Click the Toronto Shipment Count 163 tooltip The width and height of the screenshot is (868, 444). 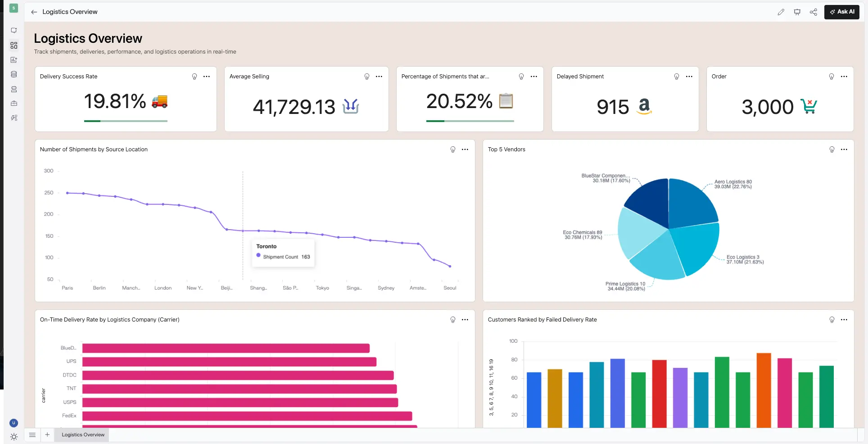283,252
